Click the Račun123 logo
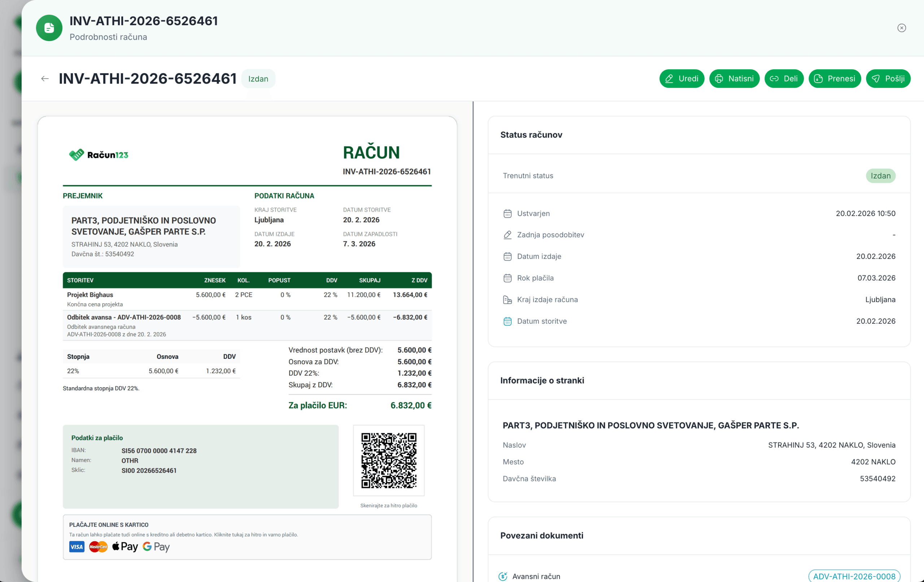 tap(99, 155)
